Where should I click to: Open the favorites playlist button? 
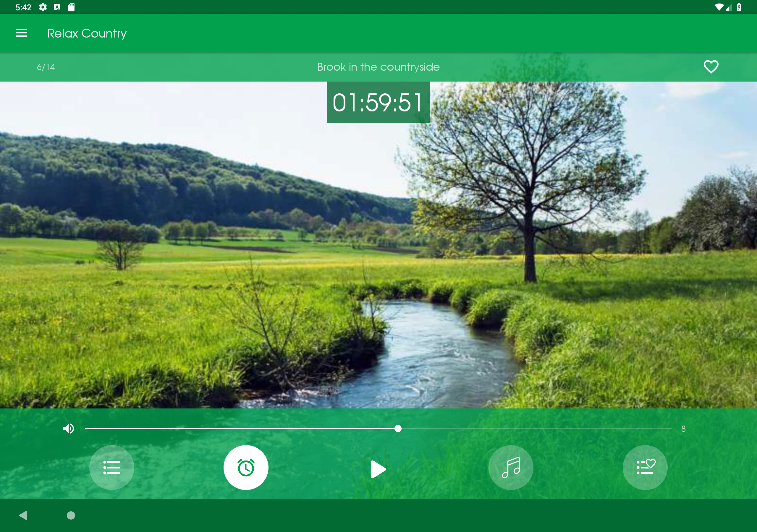pyautogui.click(x=645, y=467)
